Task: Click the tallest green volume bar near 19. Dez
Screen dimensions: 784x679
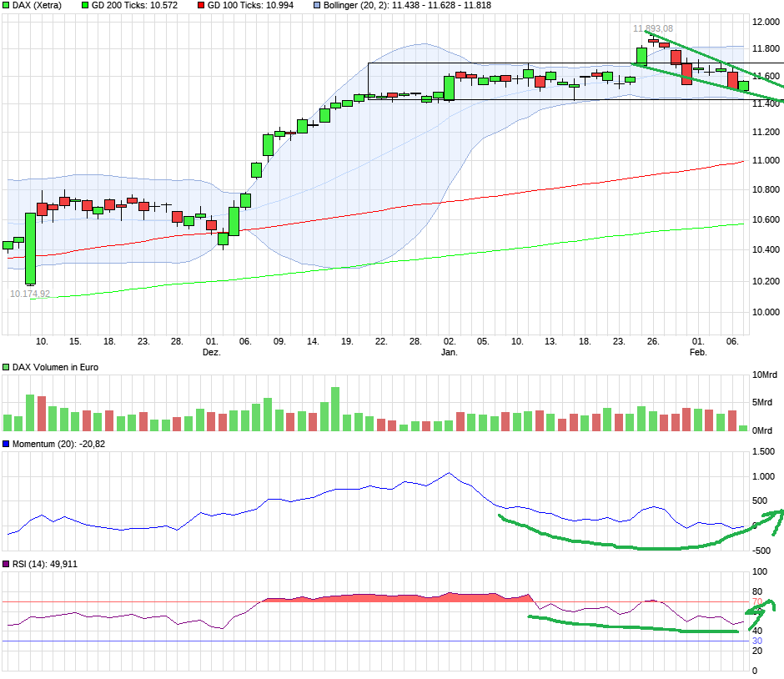Action: (335, 409)
